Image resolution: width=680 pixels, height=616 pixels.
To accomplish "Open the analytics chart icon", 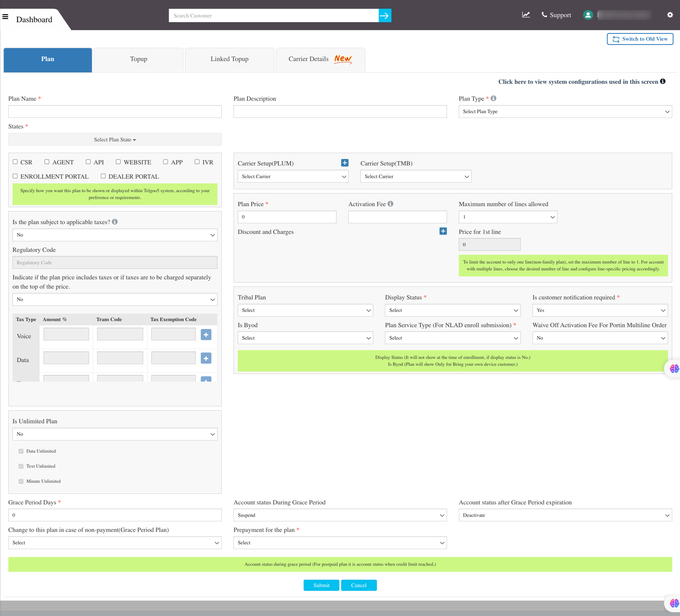I will (x=526, y=15).
